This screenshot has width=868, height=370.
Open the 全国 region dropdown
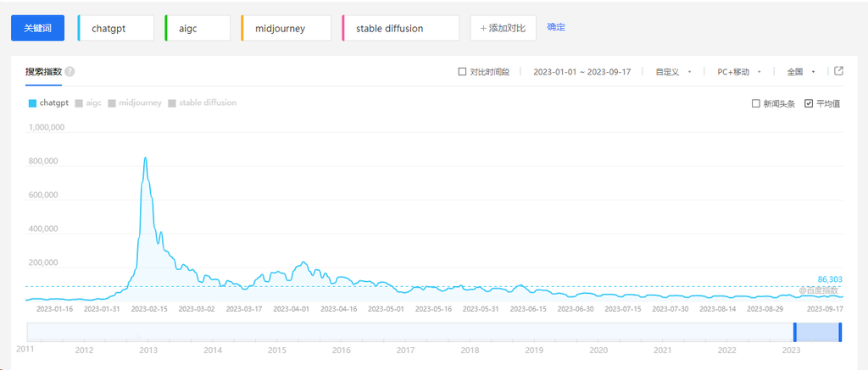point(801,72)
